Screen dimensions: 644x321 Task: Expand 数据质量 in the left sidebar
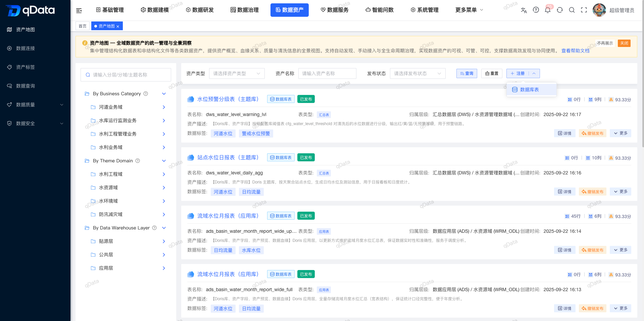[x=35, y=105]
